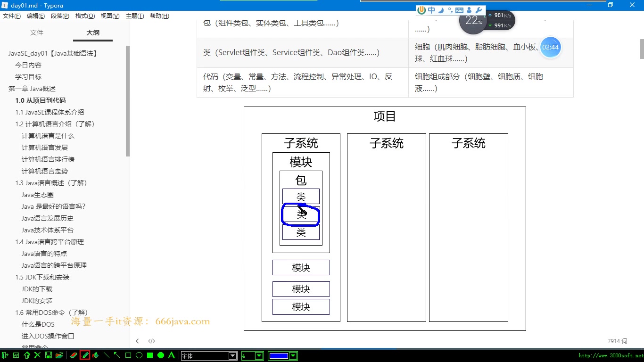
Task: Switch to the 文件 sidebar tab
Action: pyautogui.click(x=37, y=33)
